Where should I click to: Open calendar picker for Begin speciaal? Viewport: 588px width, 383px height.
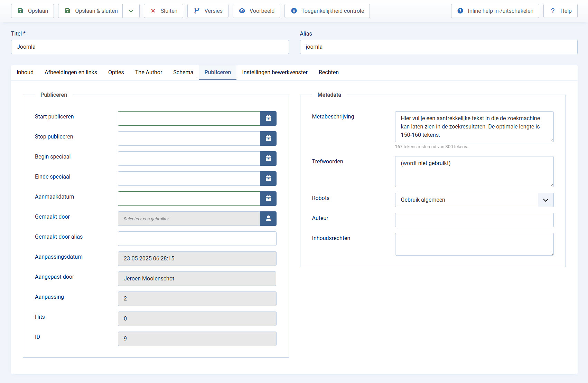(268, 159)
